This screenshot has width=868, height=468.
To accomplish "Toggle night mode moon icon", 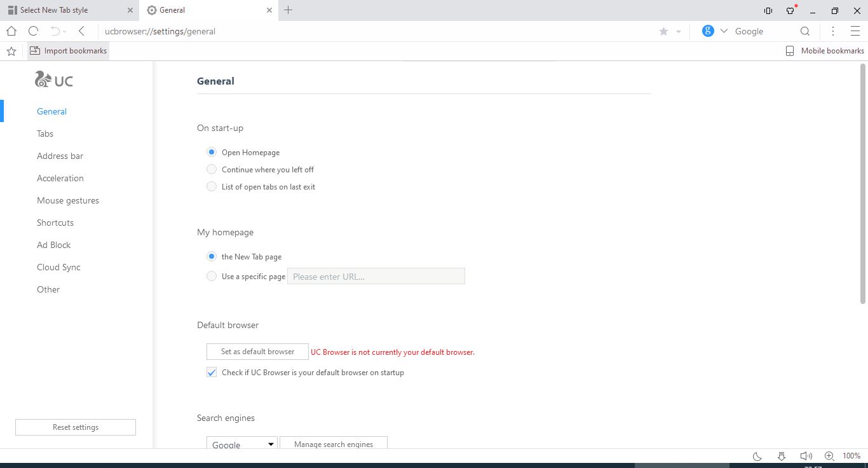I will pos(757,456).
